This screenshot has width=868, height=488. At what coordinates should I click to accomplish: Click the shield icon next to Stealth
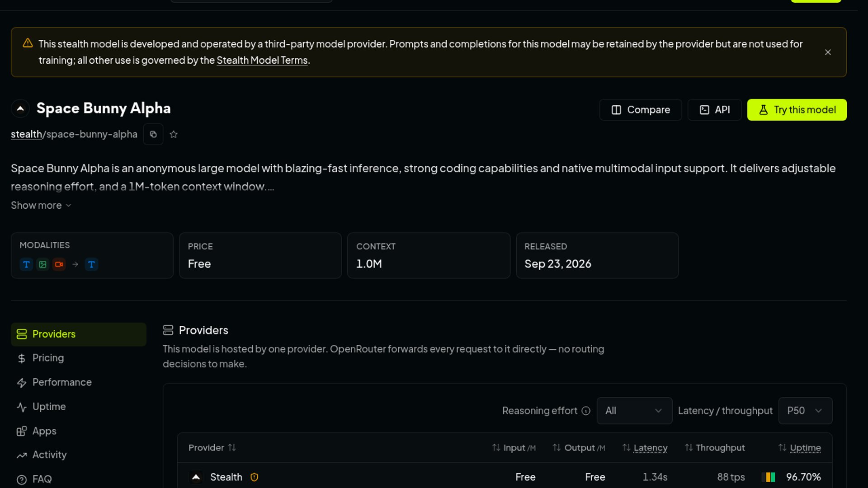click(x=254, y=477)
